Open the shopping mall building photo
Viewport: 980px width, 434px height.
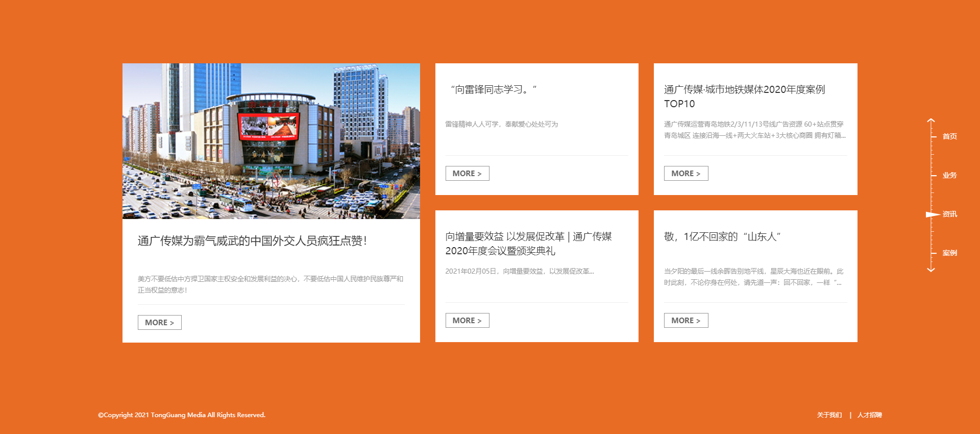click(271, 141)
